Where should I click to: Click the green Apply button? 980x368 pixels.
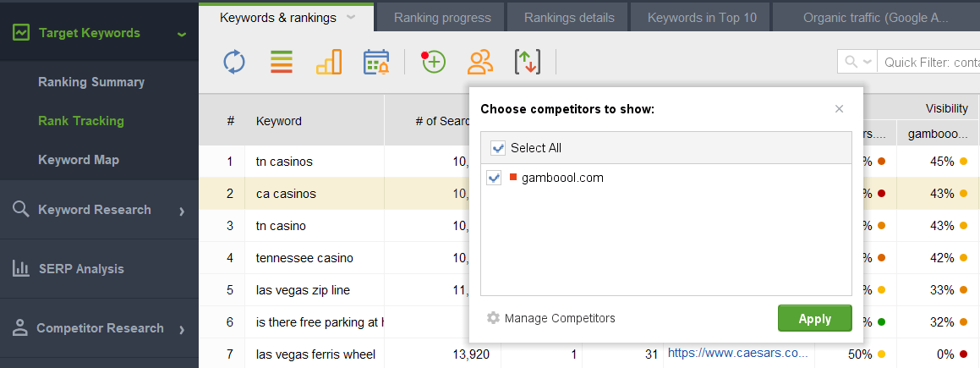click(x=815, y=318)
